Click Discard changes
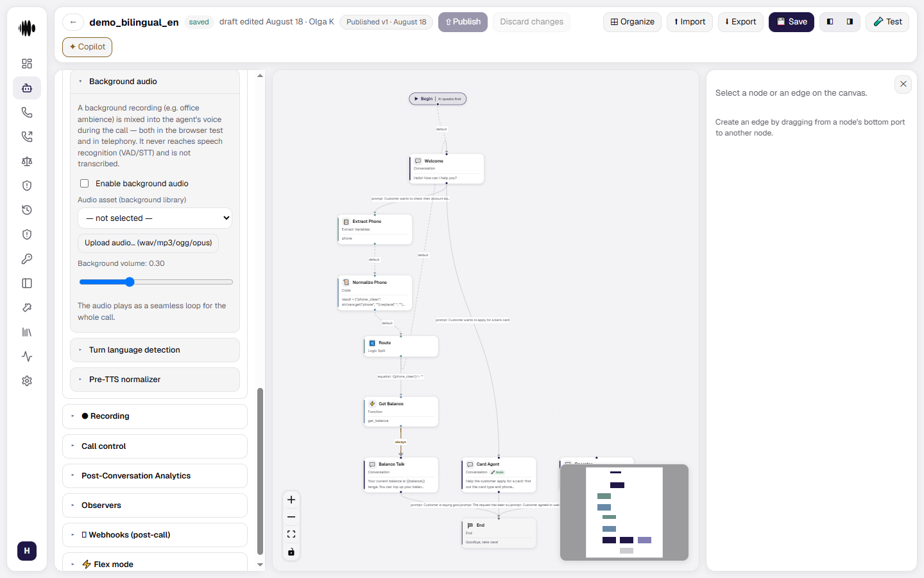924x578 pixels. pos(532,22)
